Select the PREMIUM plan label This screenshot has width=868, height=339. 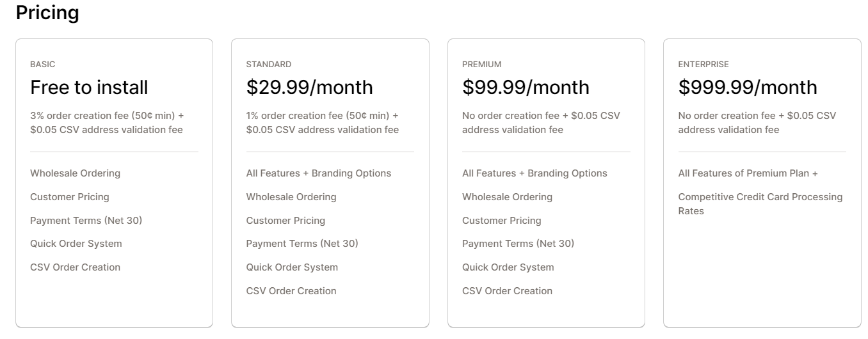click(482, 65)
